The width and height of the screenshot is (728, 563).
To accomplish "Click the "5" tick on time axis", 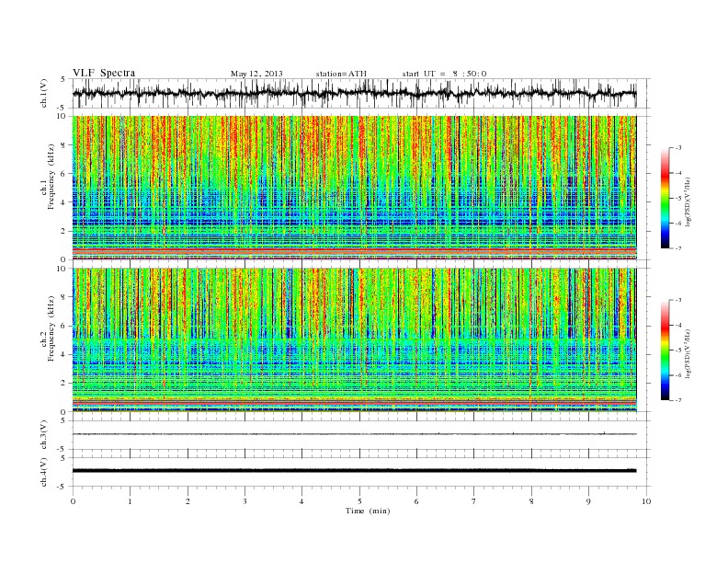I will coord(359,501).
